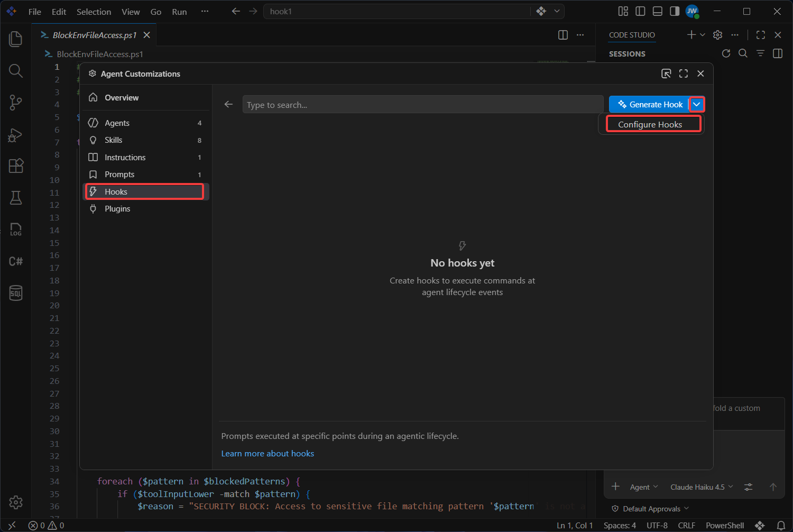
Task: Click the errors and warnings count
Action: coord(46,526)
